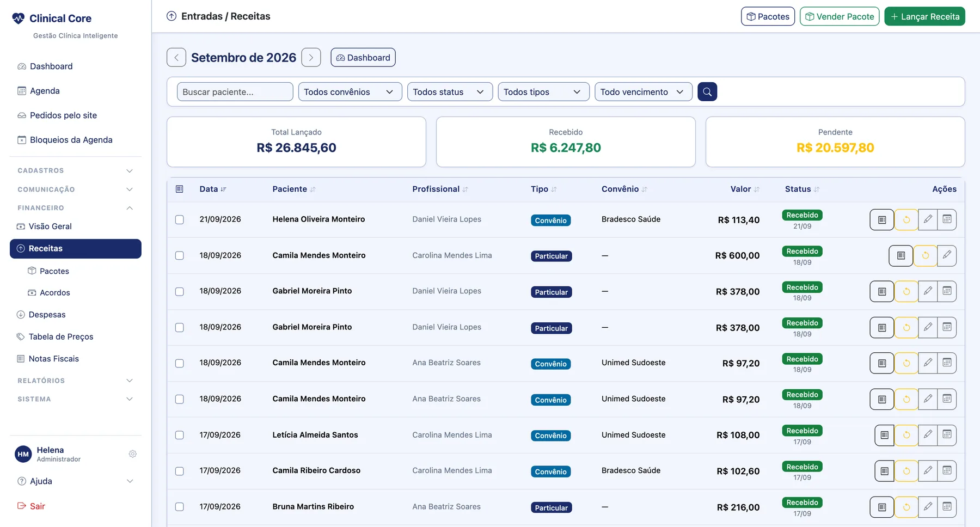This screenshot has width=980, height=527.
Task: Revert the R$ 600,00 Camila Mendes Monteiro entry
Action: coord(926,255)
